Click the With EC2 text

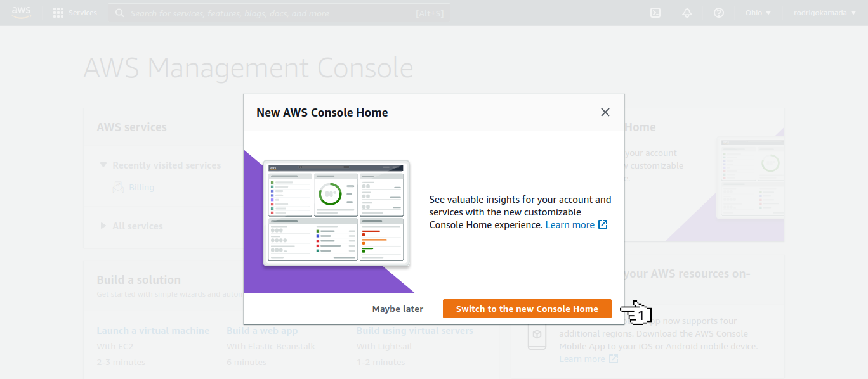[x=115, y=346]
